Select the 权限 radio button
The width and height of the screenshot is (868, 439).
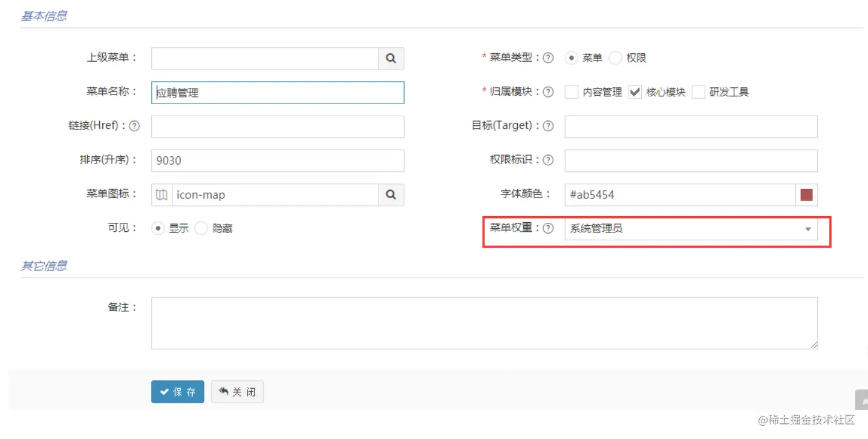[615, 58]
